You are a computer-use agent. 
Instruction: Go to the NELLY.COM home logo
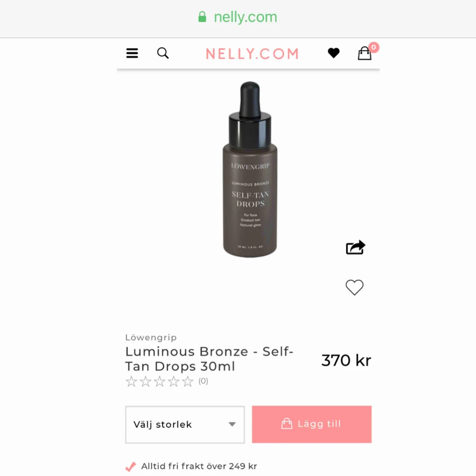[252, 54]
